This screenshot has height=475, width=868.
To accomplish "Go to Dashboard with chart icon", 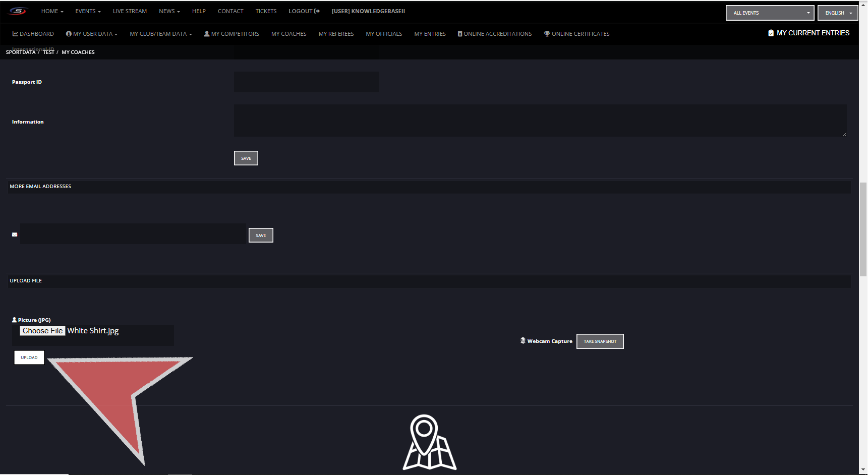I will coord(33,34).
